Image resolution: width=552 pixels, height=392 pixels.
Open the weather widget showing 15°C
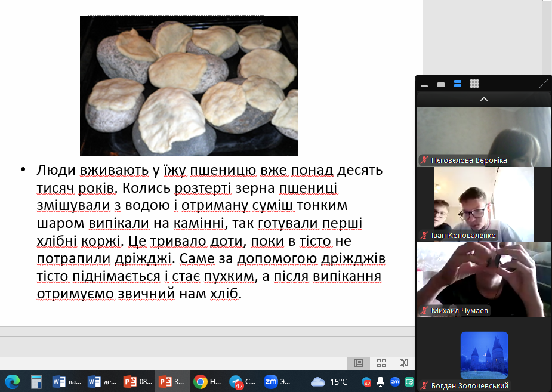[x=329, y=381]
